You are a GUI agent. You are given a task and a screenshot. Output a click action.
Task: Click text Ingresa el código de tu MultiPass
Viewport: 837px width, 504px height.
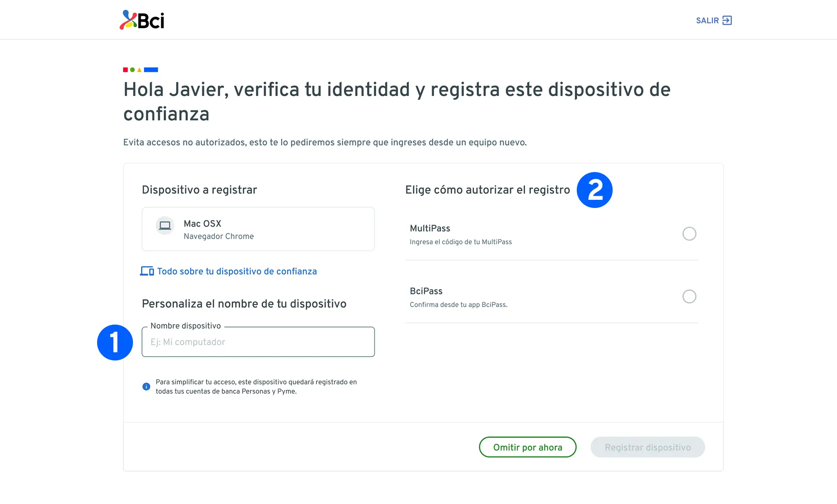coord(461,242)
